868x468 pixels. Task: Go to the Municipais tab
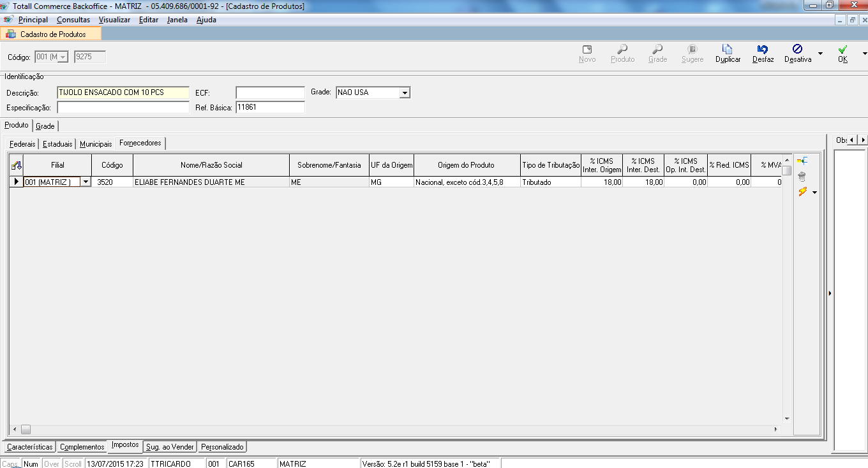click(x=96, y=144)
